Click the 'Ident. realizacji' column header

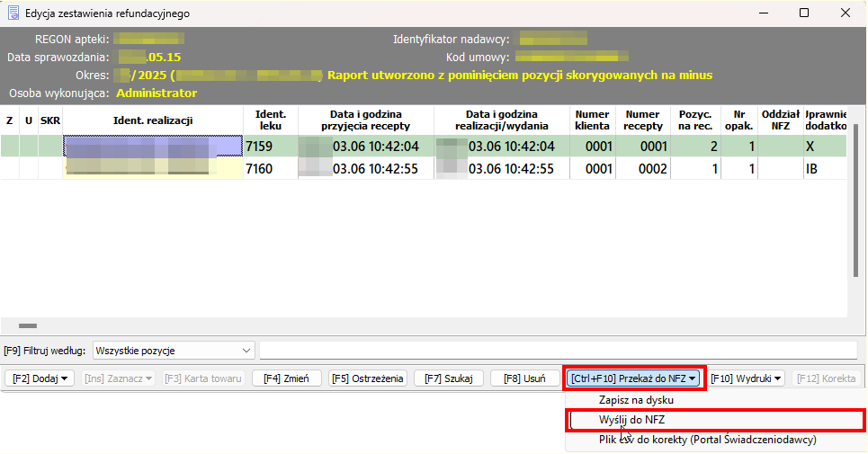point(153,120)
